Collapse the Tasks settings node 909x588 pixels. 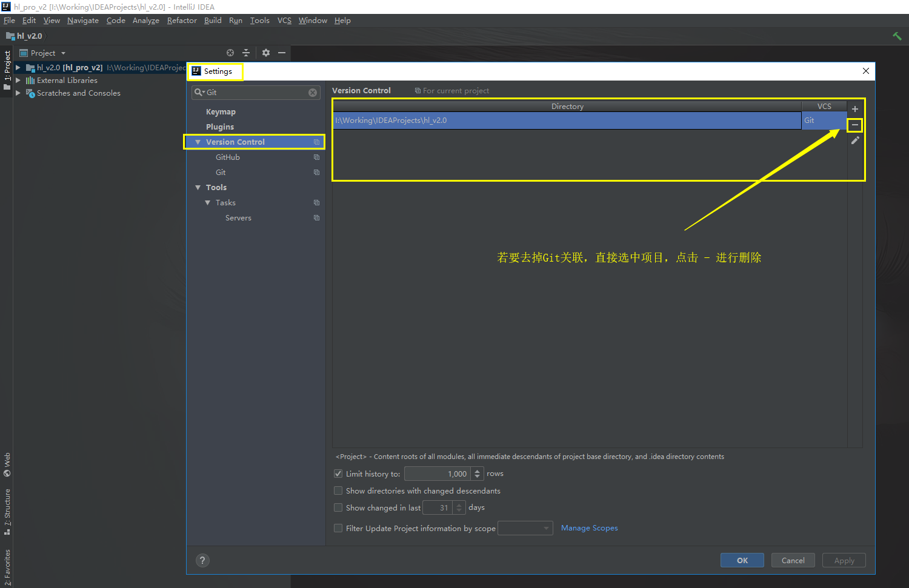[x=208, y=203]
